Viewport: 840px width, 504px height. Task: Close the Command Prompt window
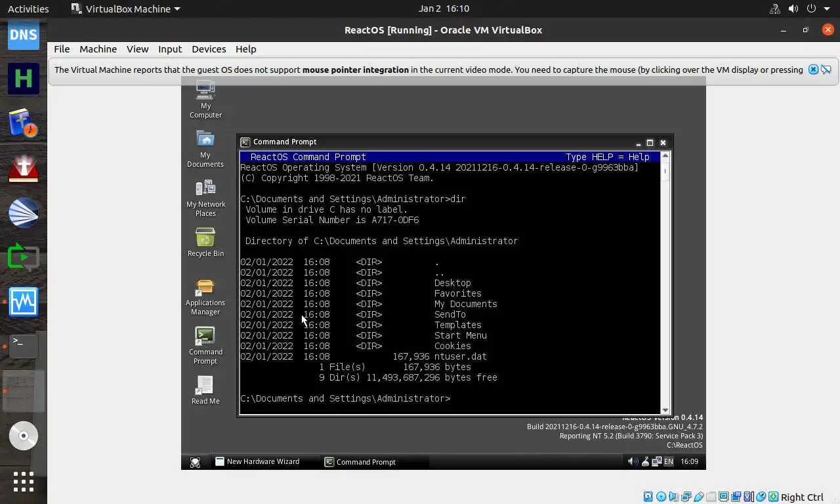tap(663, 142)
